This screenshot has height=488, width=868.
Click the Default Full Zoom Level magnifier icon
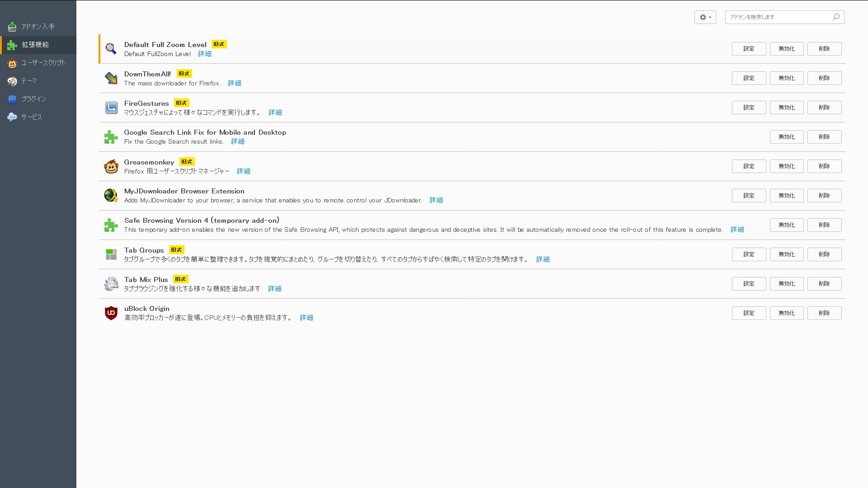click(111, 48)
